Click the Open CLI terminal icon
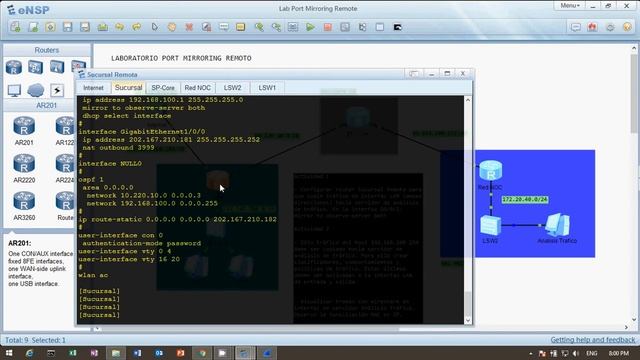Screen dimensions: 640x360 click(x=398, y=27)
